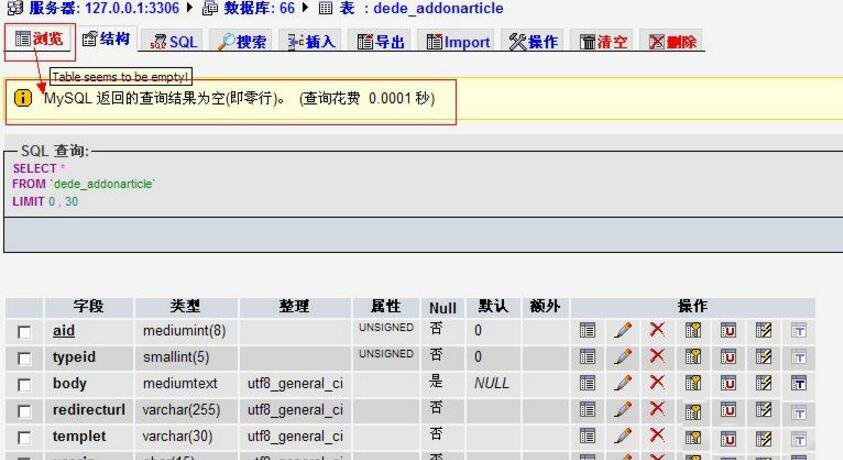Browse distinct values for field redirecturl

click(587, 409)
